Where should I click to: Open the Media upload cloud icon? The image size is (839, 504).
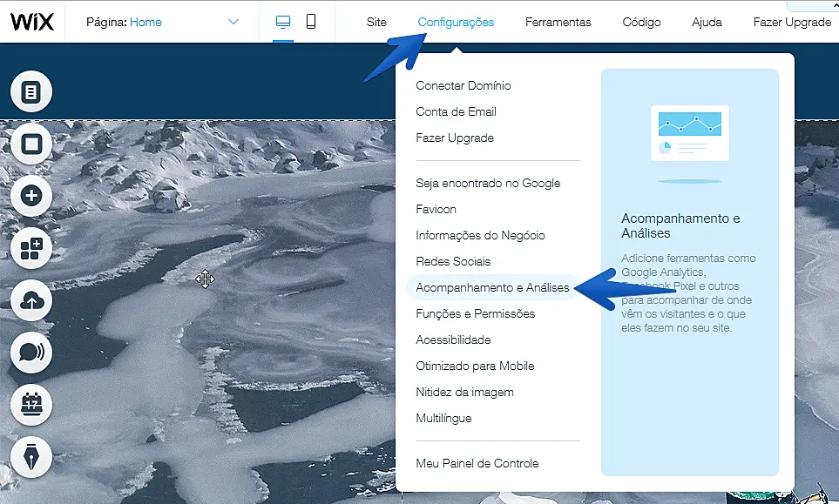tap(31, 301)
